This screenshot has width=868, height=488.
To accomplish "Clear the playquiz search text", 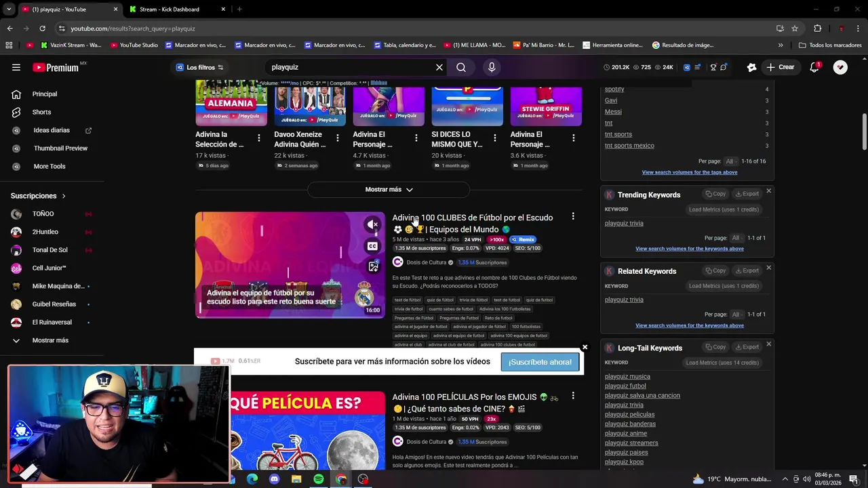I will click(439, 67).
